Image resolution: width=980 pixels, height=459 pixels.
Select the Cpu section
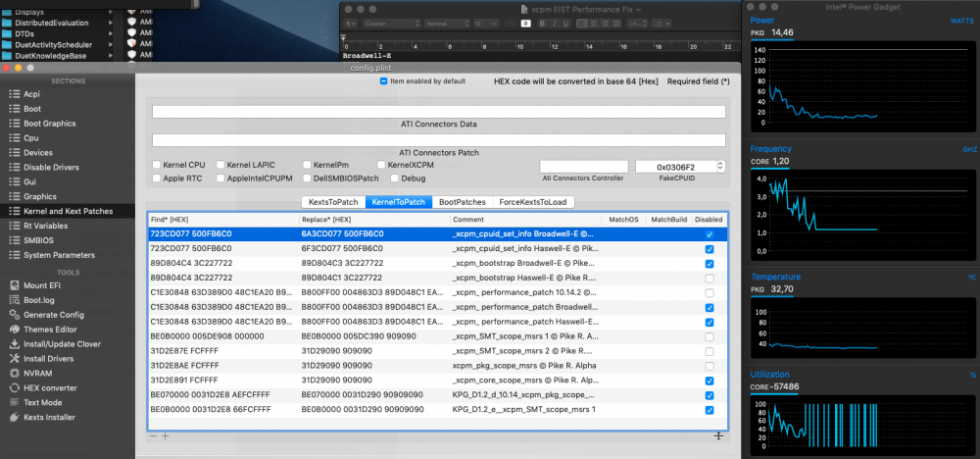[x=31, y=137]
